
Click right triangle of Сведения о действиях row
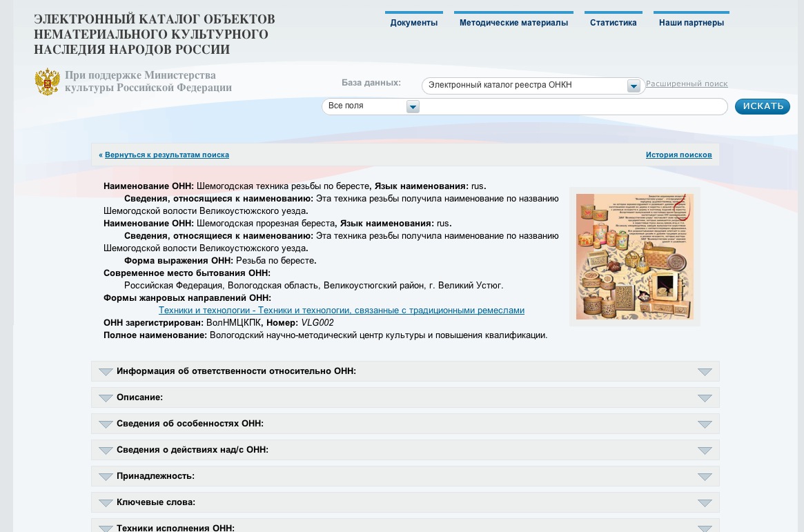[705, 451]
